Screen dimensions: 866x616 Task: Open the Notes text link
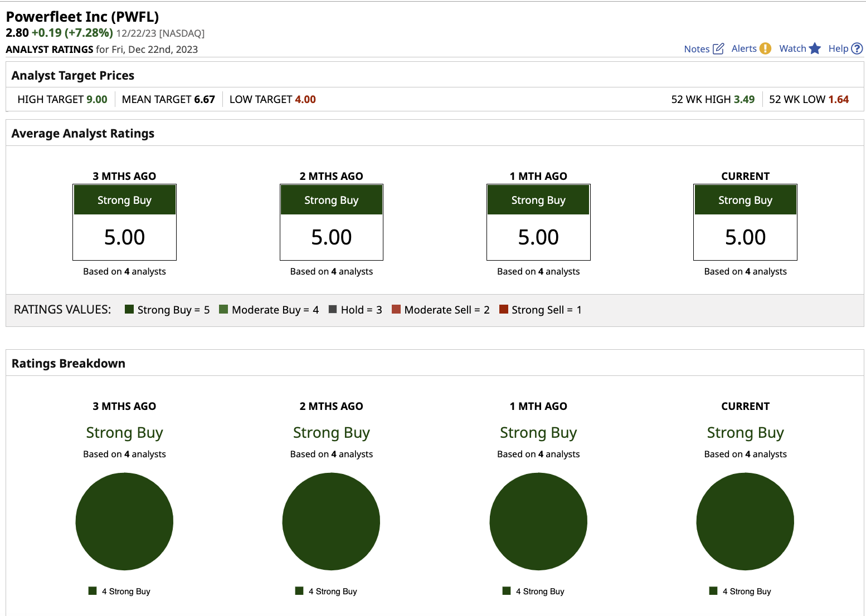pyautogui.click(x=697, y=49)
